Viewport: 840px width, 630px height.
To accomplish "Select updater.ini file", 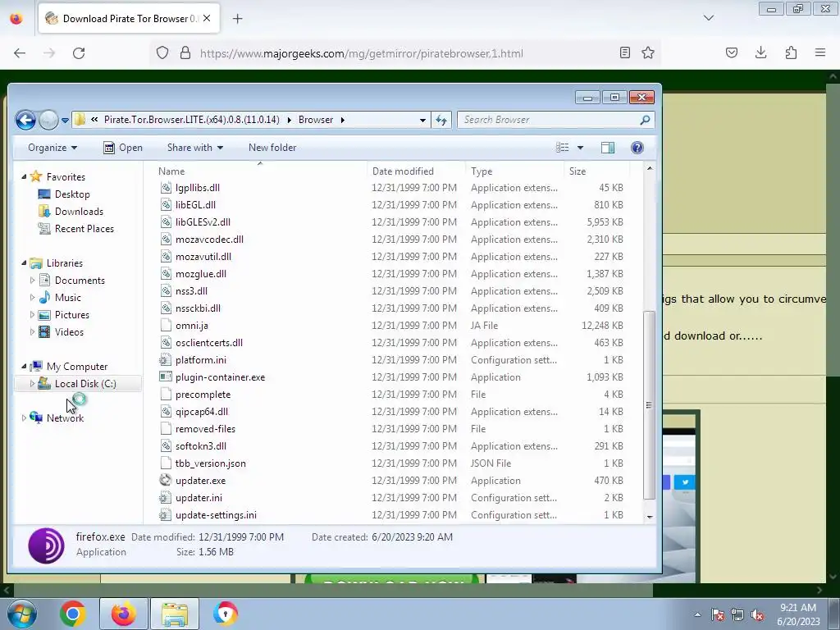I will click(199, 498).
